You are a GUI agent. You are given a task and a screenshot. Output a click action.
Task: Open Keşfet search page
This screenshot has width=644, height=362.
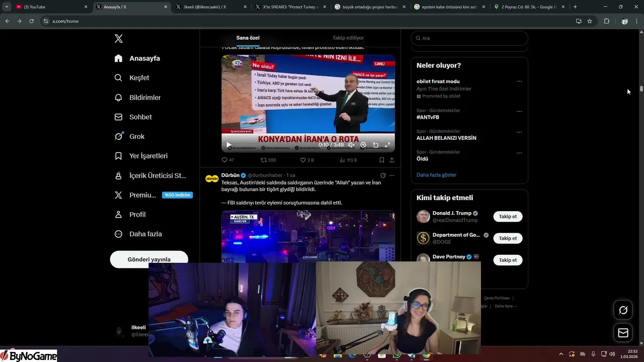point(132,78)
